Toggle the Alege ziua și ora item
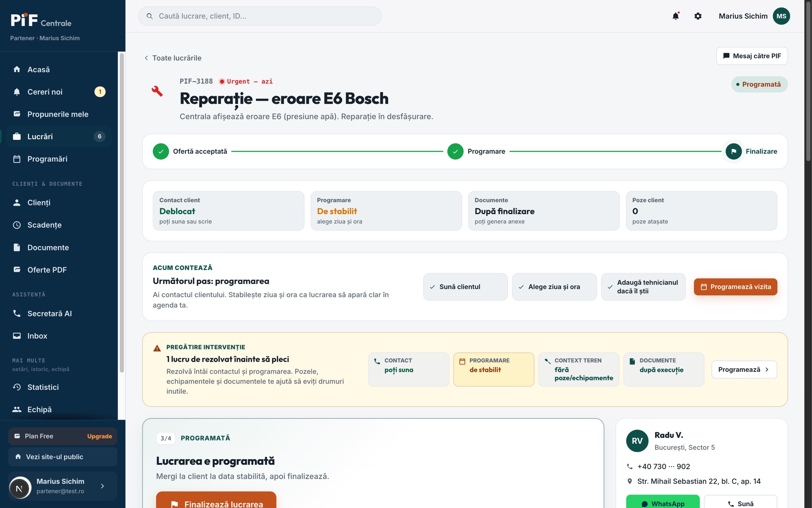The height and width of the screenshot is (508, 812). (554, 287)
